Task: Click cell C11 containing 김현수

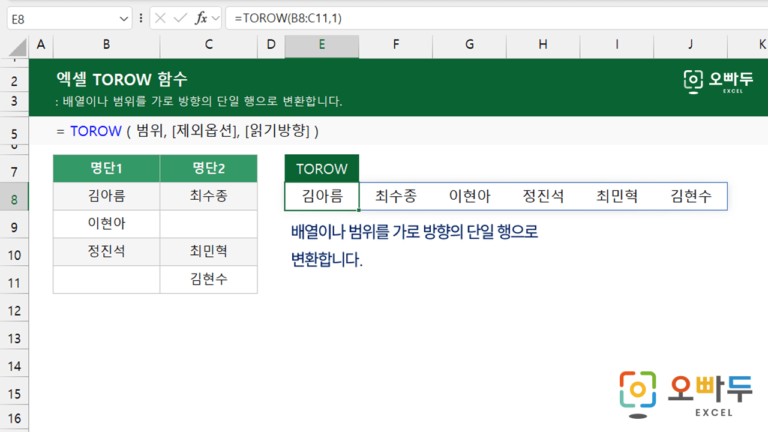Action: tap(209, 280)
